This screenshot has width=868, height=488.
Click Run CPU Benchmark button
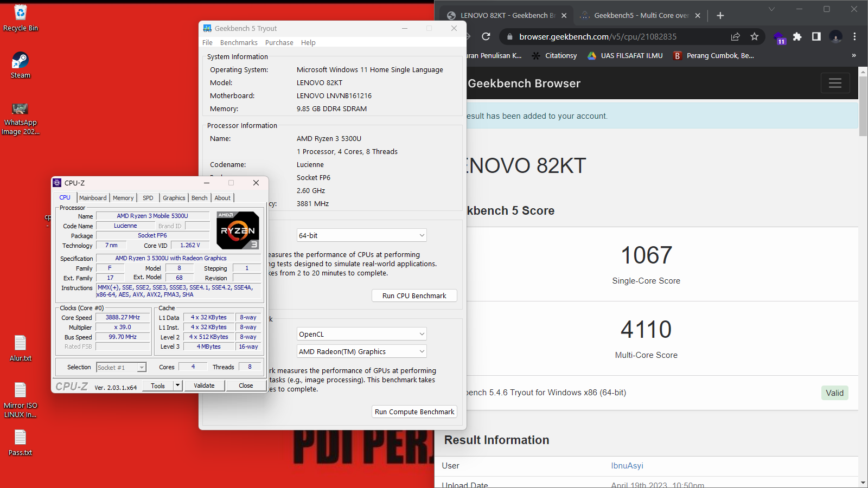tap(414, 296)
